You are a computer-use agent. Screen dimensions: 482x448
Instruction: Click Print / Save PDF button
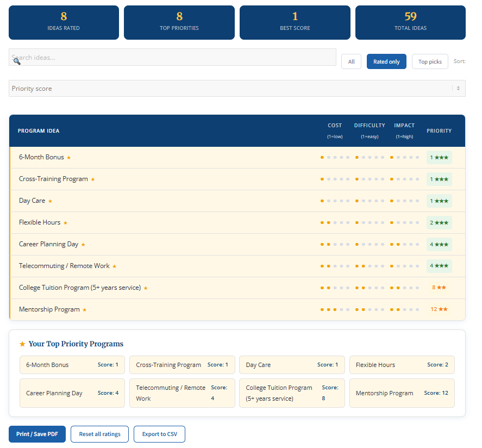(37, 434)
